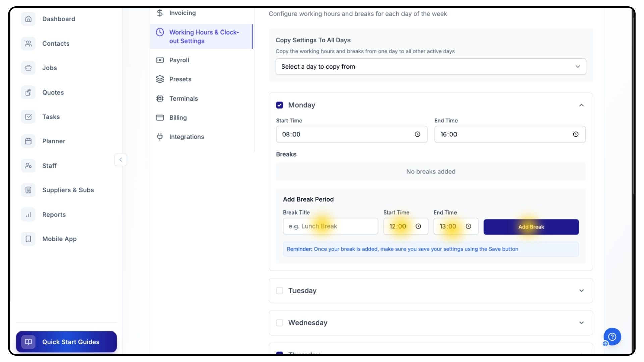This screenshot has width=644, height=362.
Task: Click the Jobs briefcase icon
Action: [29, 68]
